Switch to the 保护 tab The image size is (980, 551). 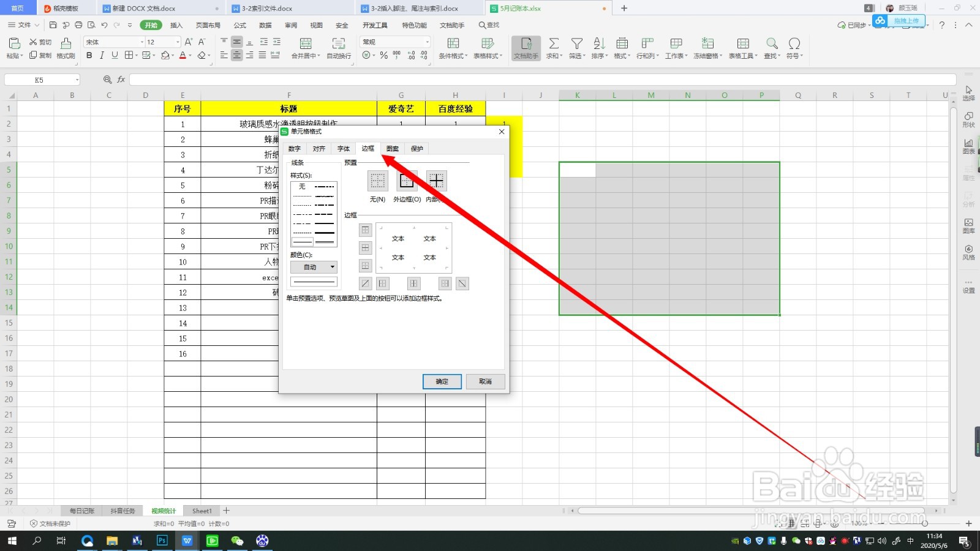tap(417, 149)
